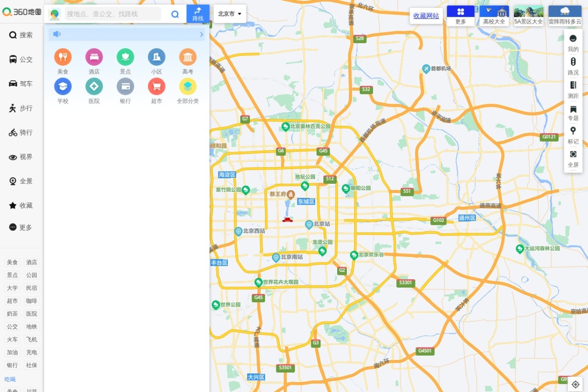Open the 高考 category icon
Image resolution: width=588 pixels, height=392 pixels.
point(188,57)
